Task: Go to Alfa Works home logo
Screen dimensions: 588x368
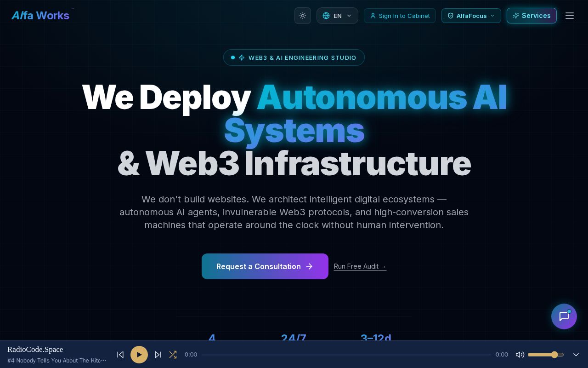Action: point(40,16)
